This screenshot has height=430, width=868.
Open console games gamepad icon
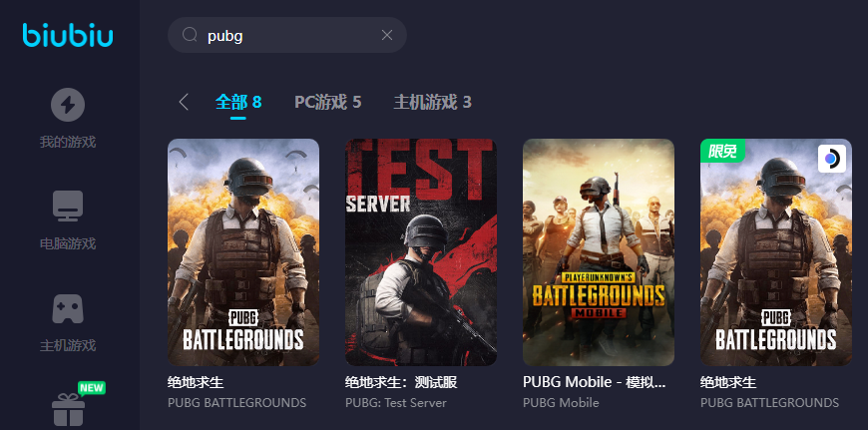pyautogui.click(x=68, y=309)
